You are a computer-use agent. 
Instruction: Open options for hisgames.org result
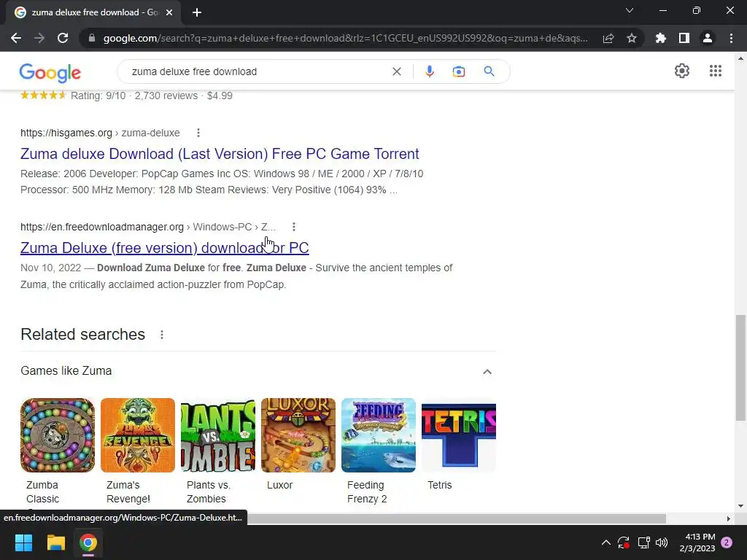click(198, 133)
